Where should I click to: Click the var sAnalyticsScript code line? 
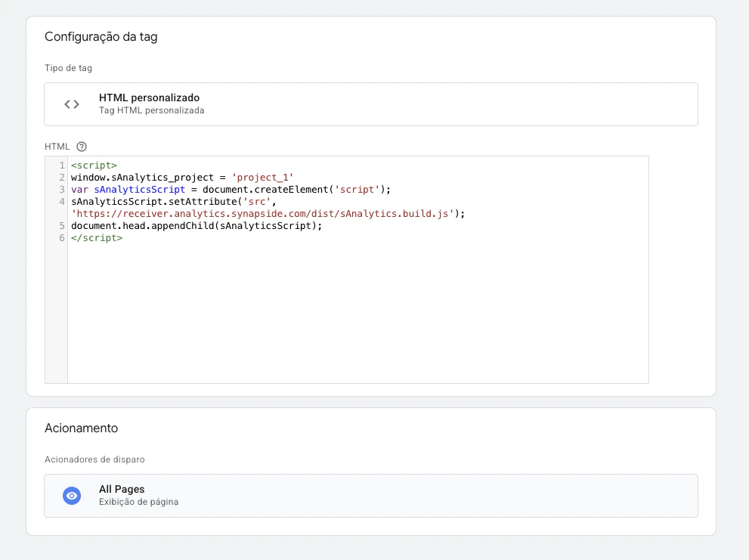point(231,190)
